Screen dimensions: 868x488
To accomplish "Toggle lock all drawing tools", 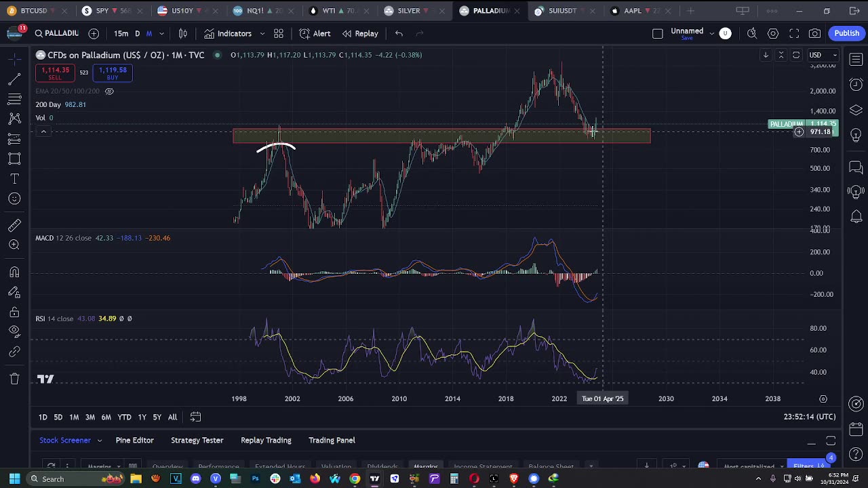I will point(14,312).
